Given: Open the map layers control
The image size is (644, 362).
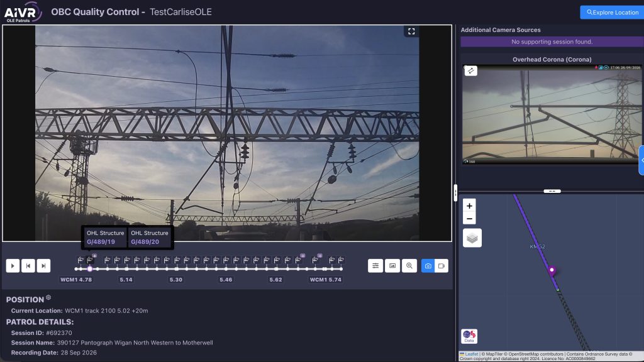Looking at the screenshot, I should click(x=472, y=238).
